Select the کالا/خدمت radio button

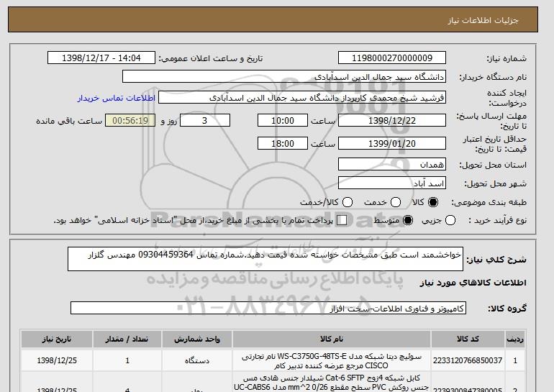(x=348, y=202)
